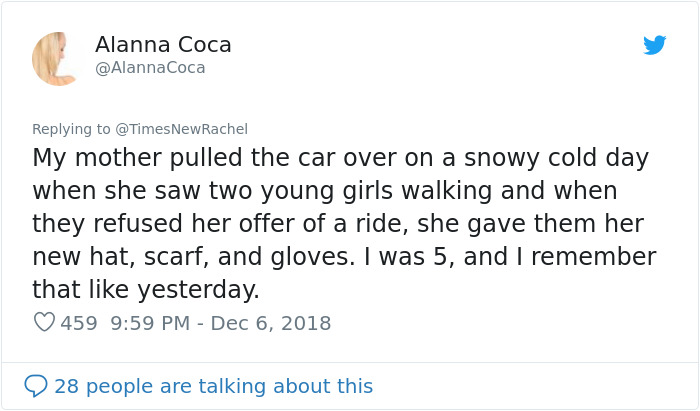The width and height of the screenshot is (700, 411).
Task: Like the tweet with the heart icon
Action: point(44,323)
